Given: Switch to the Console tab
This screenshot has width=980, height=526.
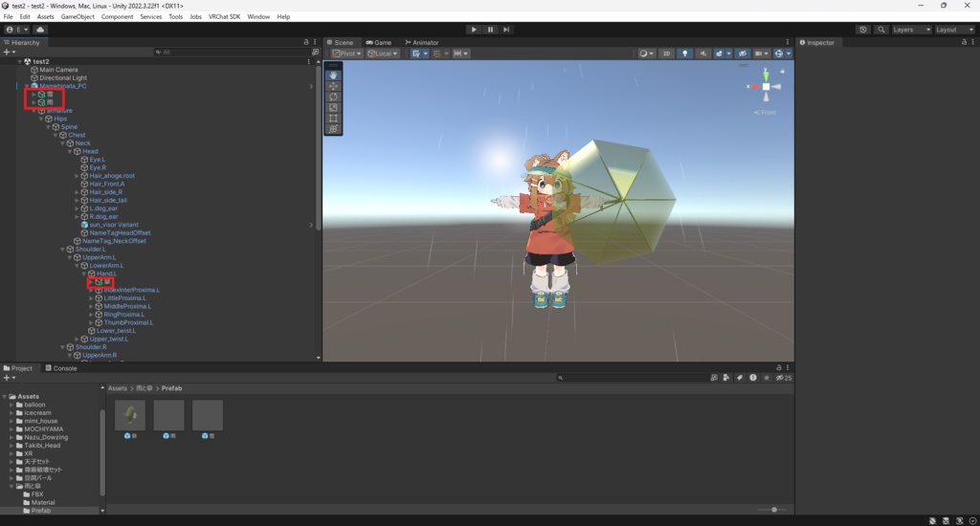Looking at the screenshot, I should pos(61,368).
